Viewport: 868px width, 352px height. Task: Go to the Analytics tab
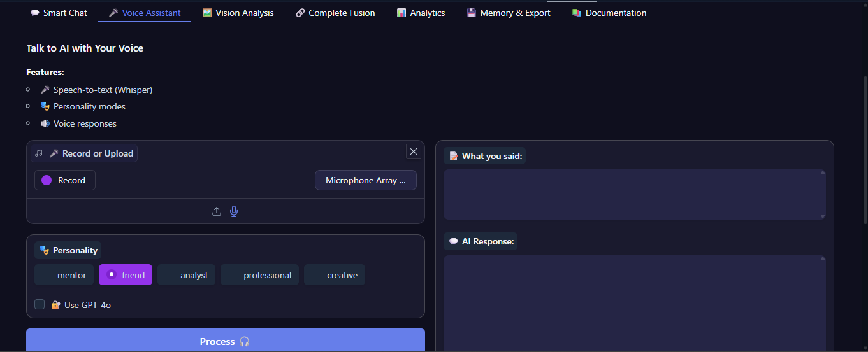point(421,13)
